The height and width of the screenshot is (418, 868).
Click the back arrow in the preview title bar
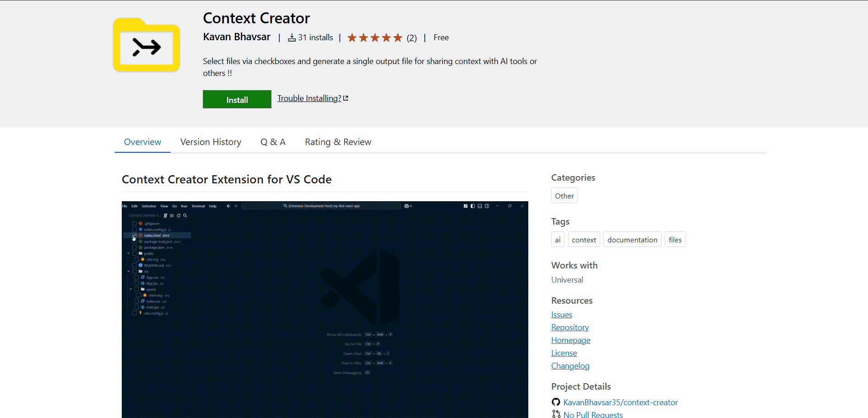point(228,206)
